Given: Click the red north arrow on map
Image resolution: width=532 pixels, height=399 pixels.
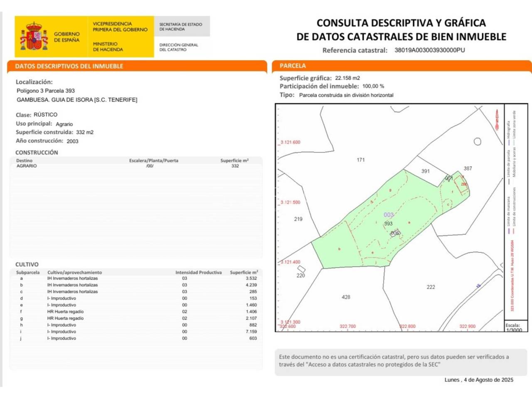Looking at the screenshot, I should (x=497, y=120).
